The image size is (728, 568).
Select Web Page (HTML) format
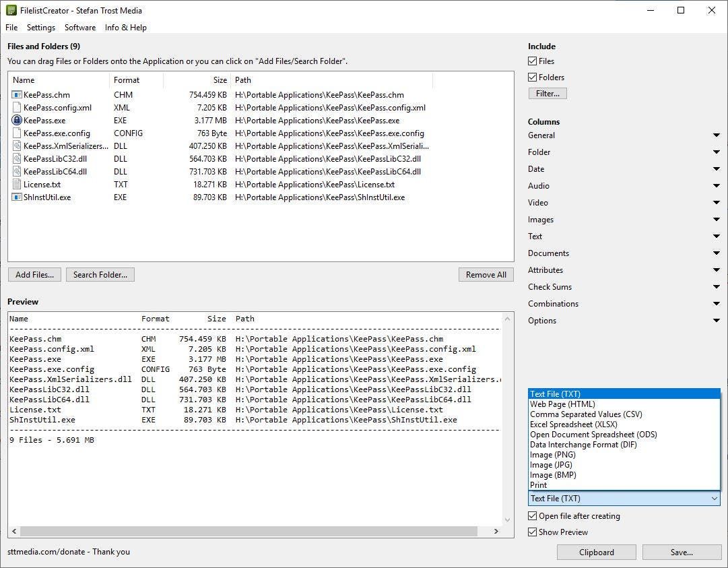pyautogui.click(x=624, y=404)
